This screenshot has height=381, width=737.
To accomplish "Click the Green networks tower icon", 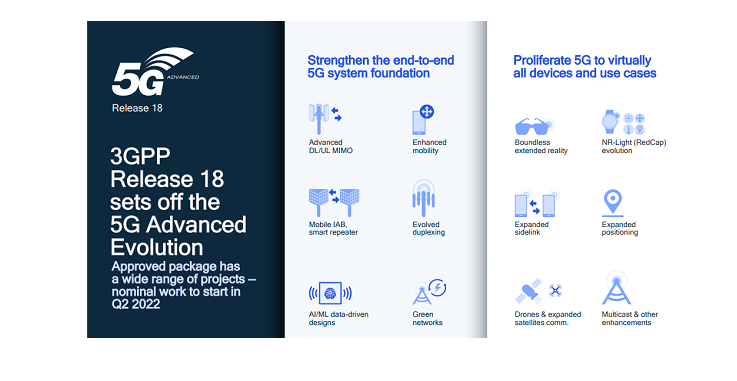I will coord(429,292).
